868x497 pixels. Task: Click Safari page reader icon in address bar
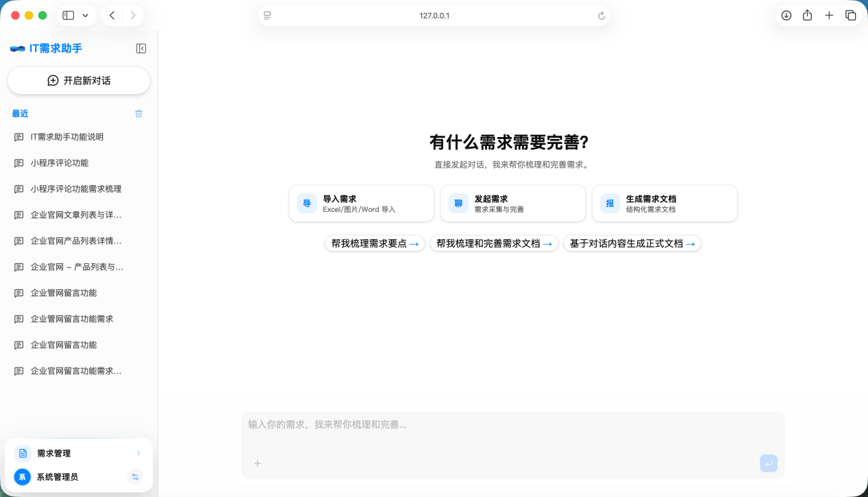click(x=268, y=16)
